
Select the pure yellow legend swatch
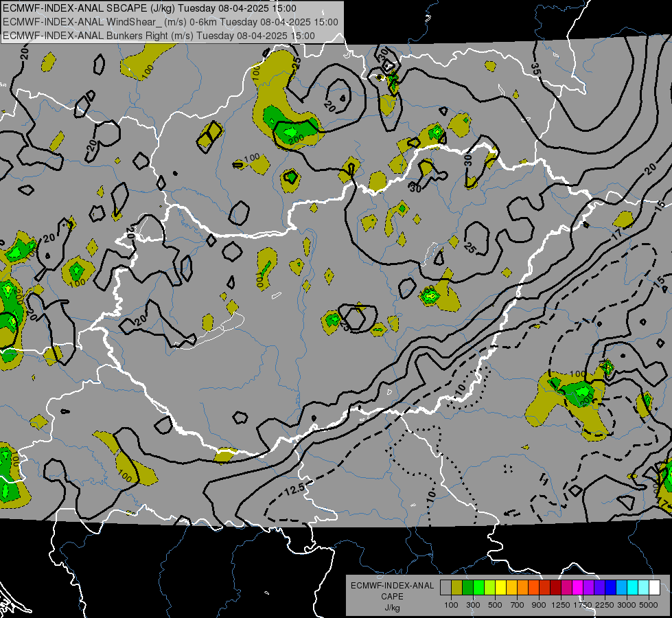coord(500,587)
